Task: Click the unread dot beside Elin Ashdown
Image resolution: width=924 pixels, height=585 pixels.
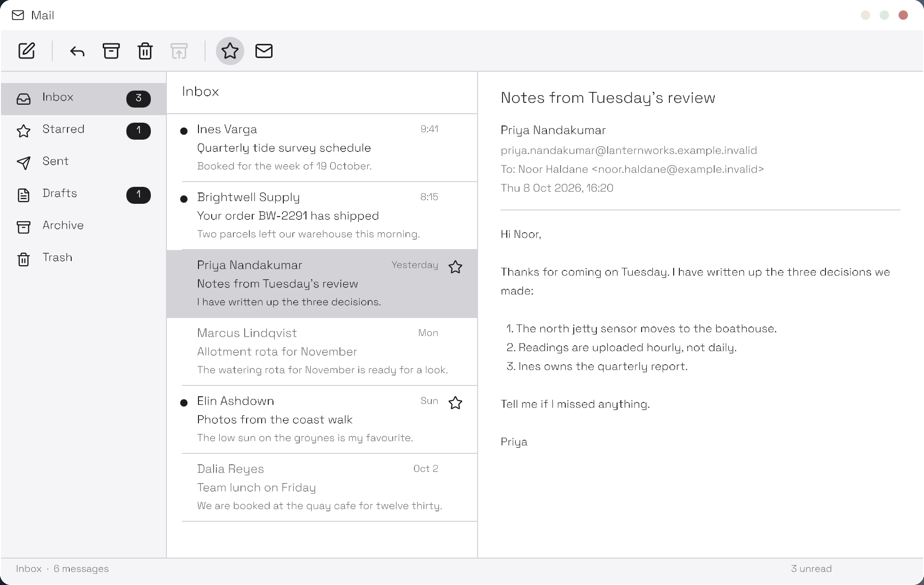Action: click(x=184, y=403)
